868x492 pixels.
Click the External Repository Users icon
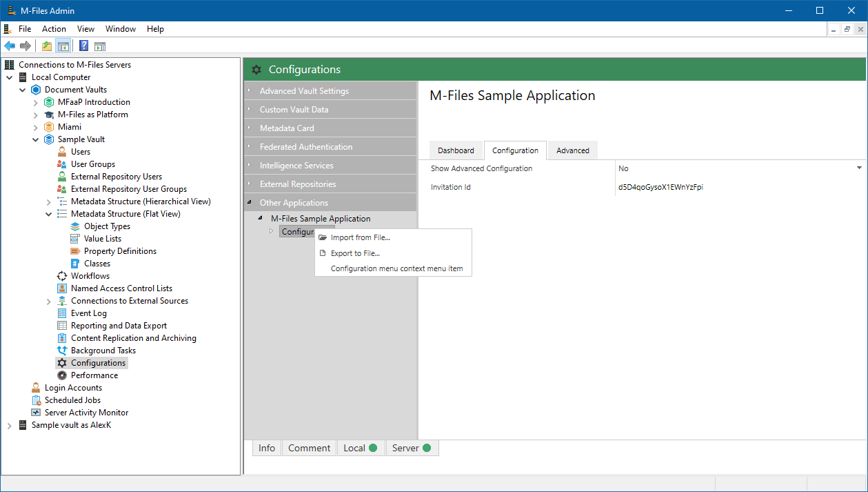pos(62,177)
